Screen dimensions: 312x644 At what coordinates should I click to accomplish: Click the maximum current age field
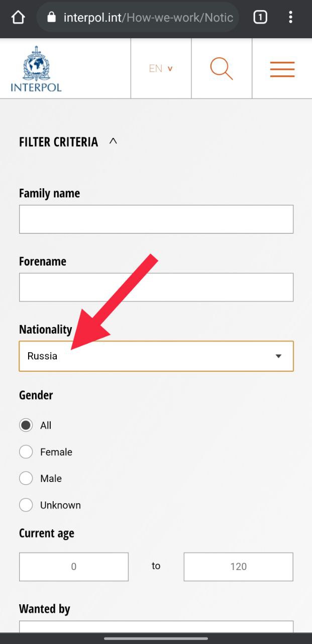(239, 567)
